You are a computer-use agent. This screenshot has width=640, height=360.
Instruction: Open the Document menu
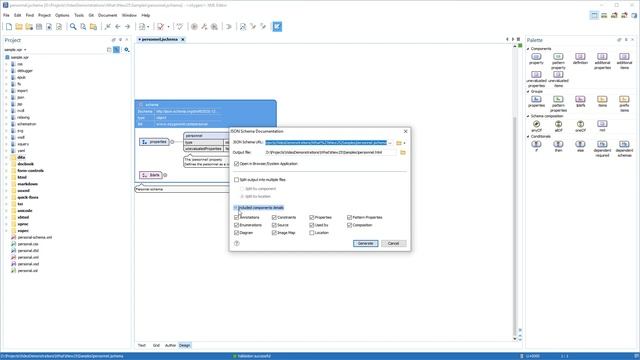tap(107, 15)
